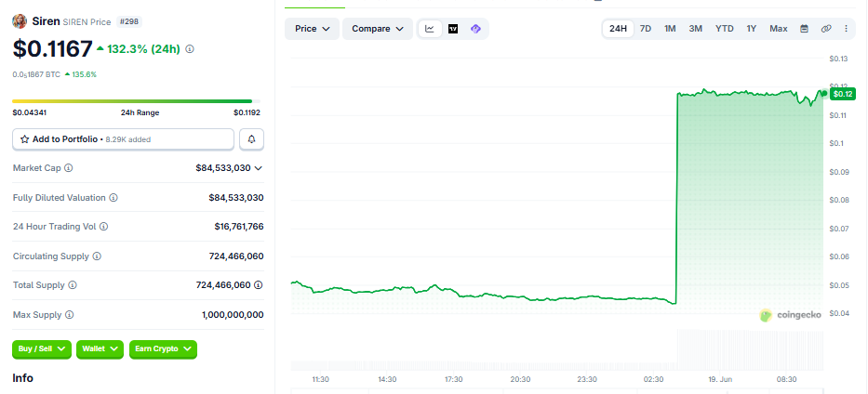Screen dimensions: 868x394
Task: Select the 1Y time range tab
Action: pos(751,29)
